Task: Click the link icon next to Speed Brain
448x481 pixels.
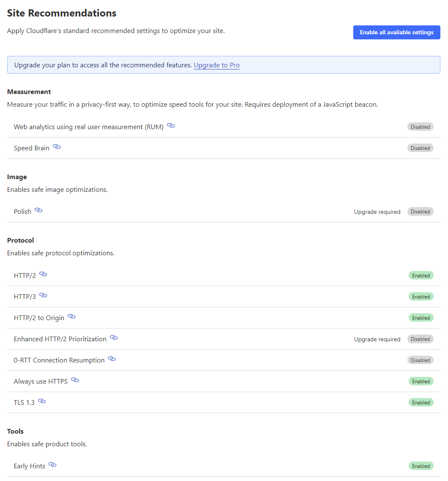Action: coord(57,147)
